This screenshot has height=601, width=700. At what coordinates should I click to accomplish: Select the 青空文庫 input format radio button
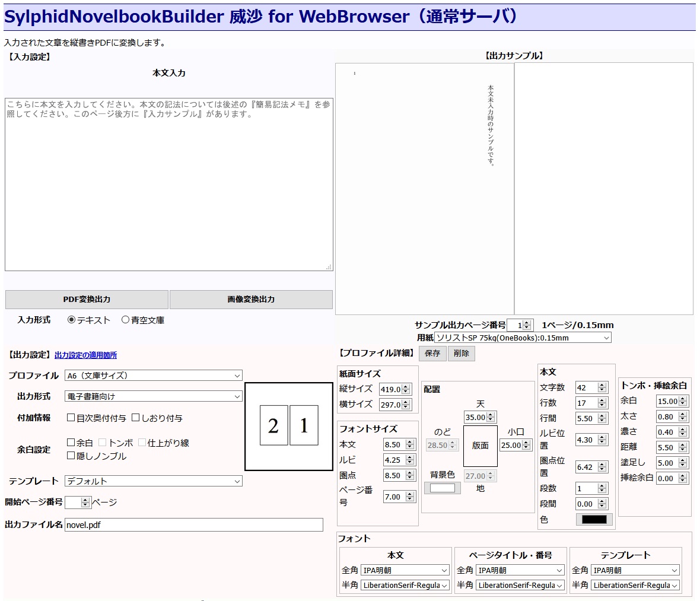pos(125,320)
